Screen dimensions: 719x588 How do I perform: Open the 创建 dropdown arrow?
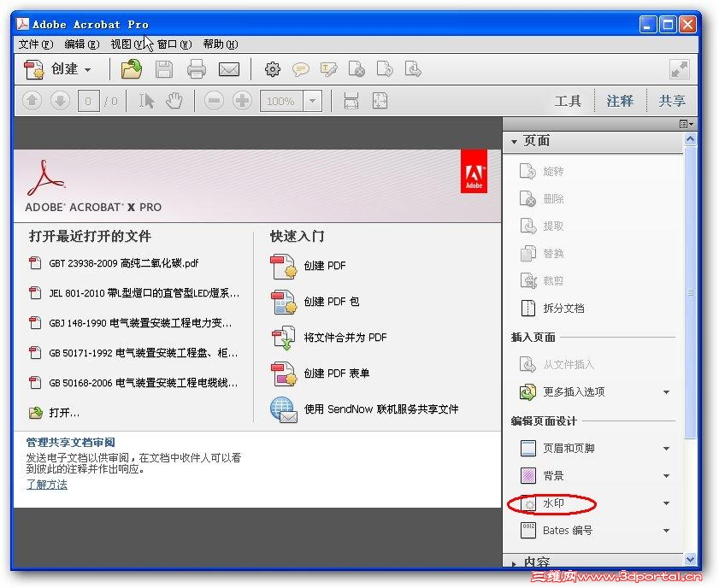(x=87, y=70)
